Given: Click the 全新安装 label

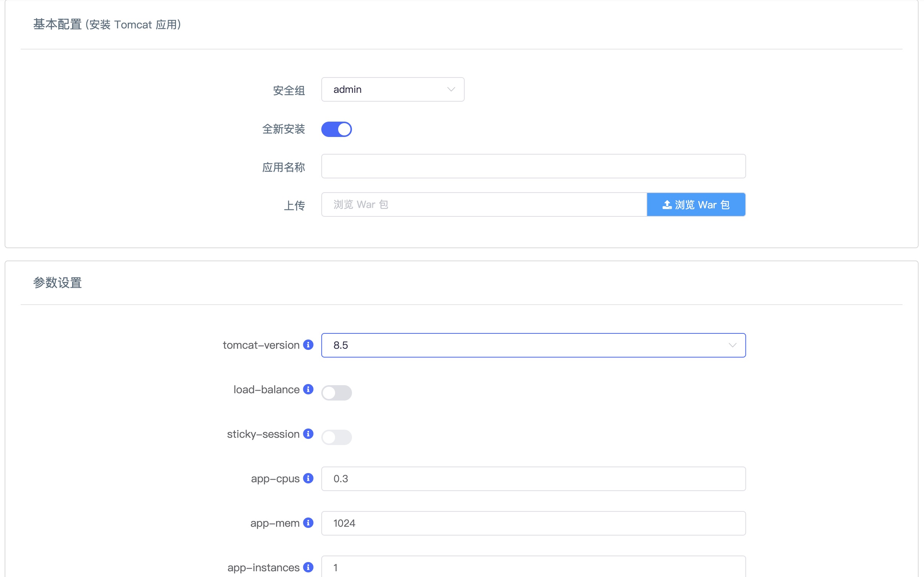Looking at the screenshot, I should (283, 129).
